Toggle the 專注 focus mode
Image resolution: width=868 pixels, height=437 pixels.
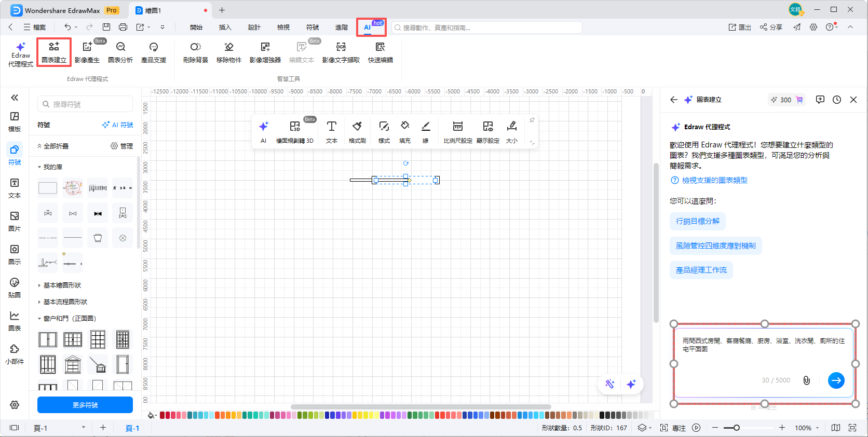[x=673, y=428]
